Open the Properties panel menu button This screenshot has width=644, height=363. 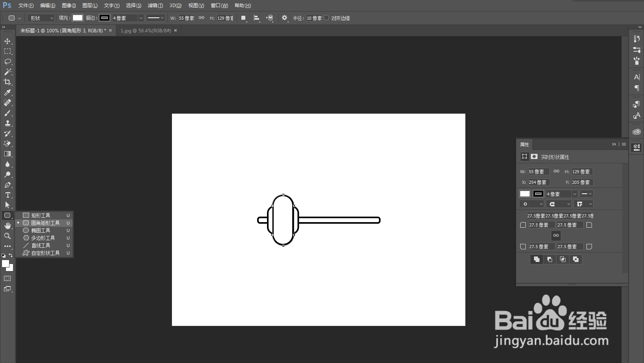click(624, 144)
